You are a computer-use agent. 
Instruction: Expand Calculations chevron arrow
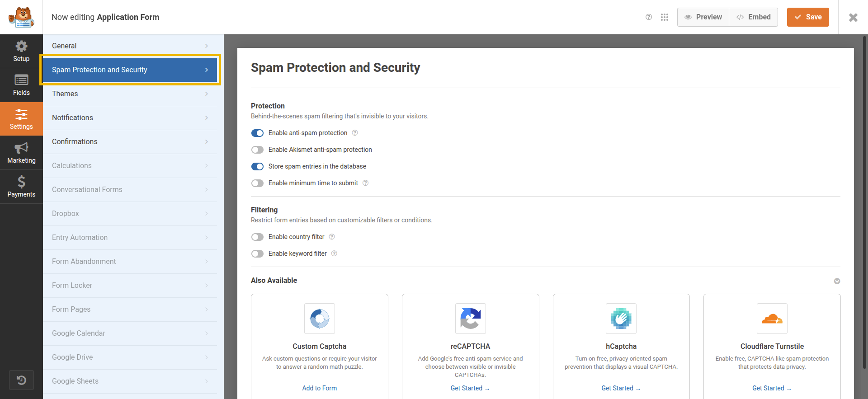click(207, 165)
